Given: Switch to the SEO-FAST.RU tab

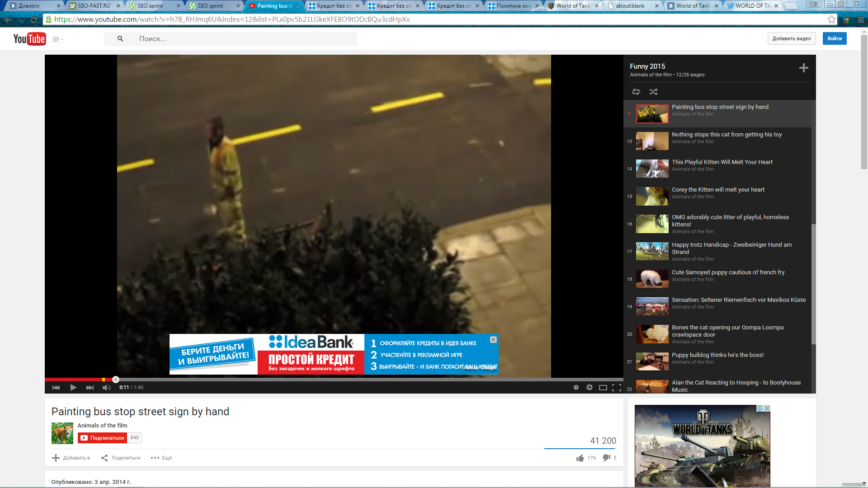Looking at the screenshot, I should point(94,6).
